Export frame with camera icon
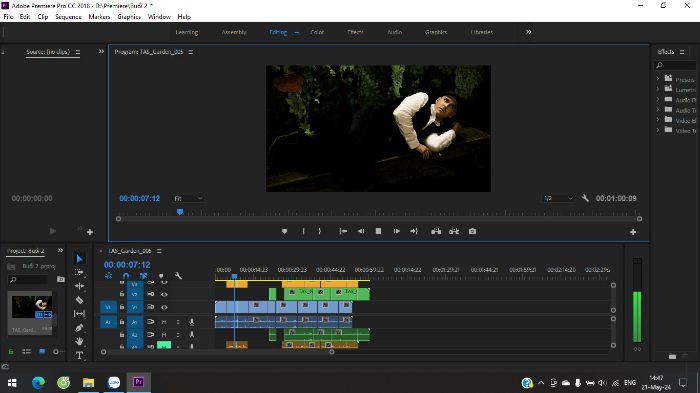The image size is (700, 393). point(472,231)
